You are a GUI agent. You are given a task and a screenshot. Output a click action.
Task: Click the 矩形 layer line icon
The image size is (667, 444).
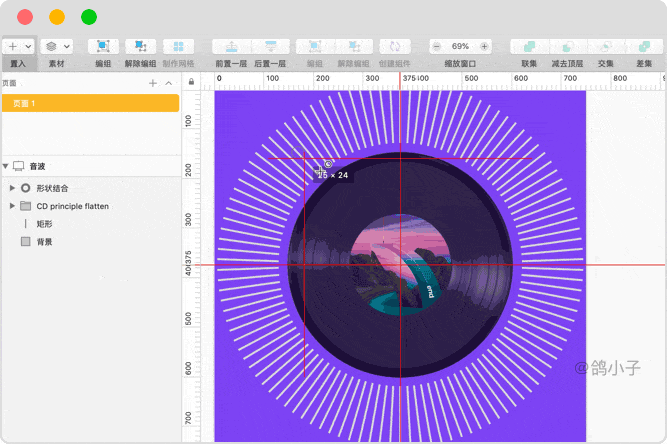26,224
